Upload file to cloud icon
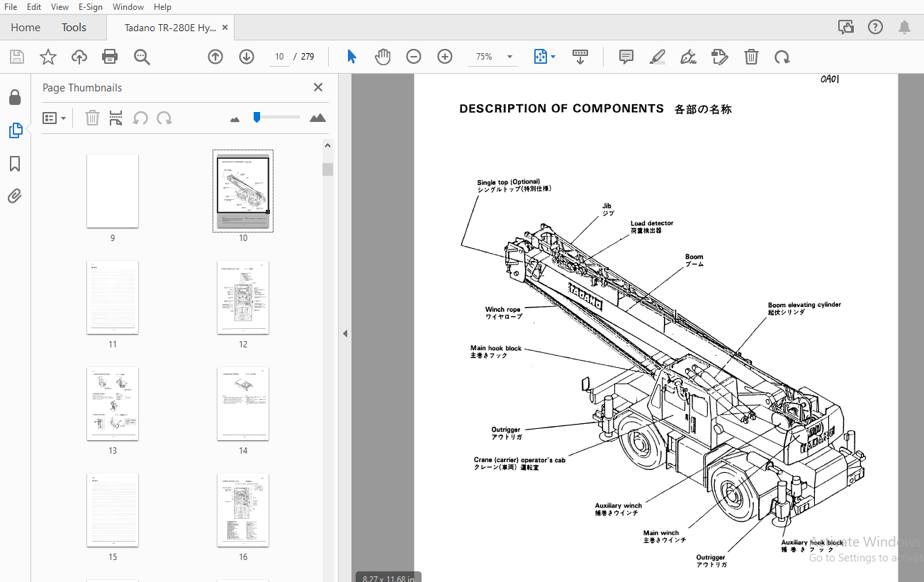 (x=79, y=57)
